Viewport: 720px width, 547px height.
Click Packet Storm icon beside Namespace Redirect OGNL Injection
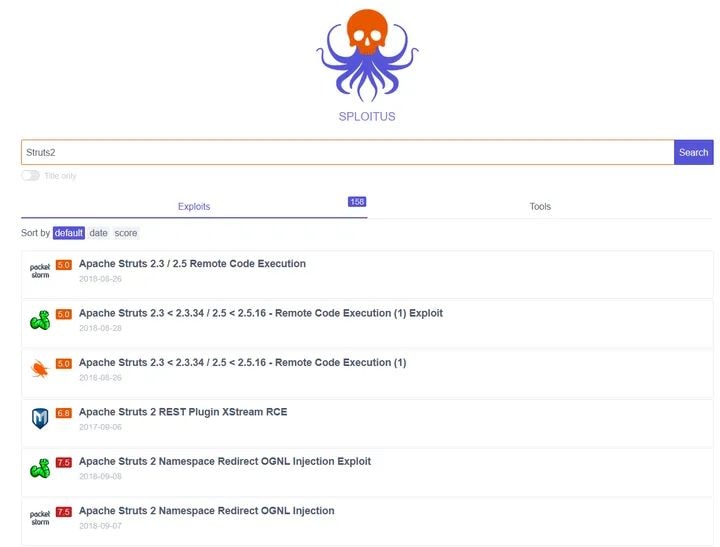(40, 518)
